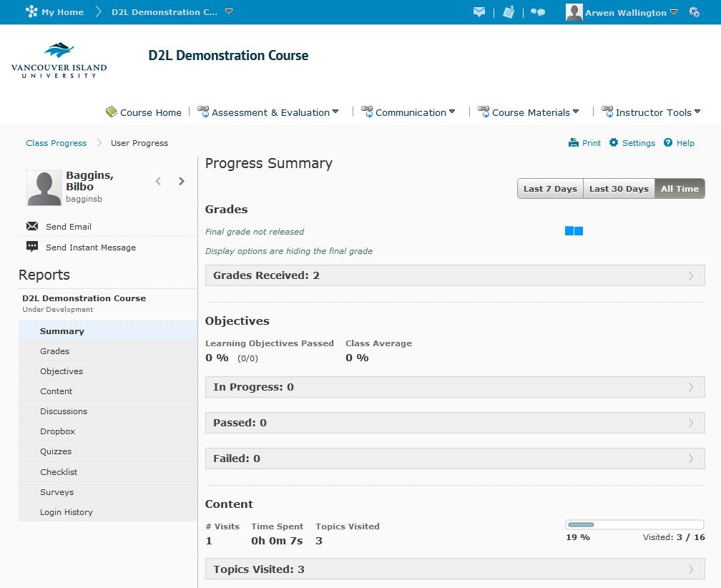Open the Summary report

(108, 331)
